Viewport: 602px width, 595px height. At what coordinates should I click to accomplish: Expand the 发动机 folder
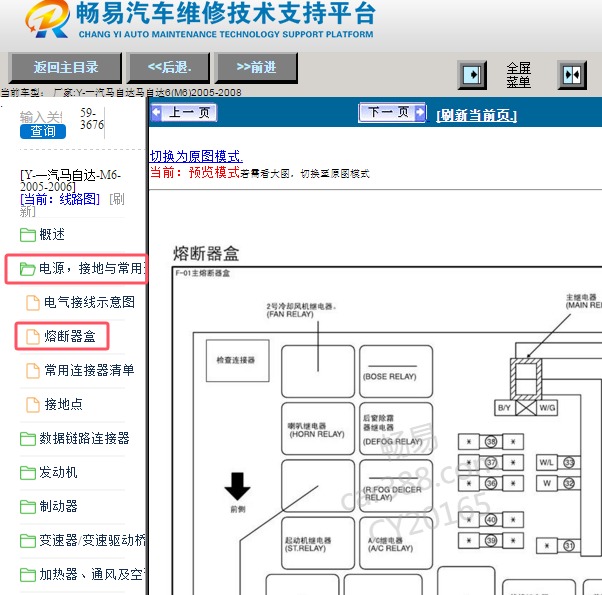pos(58,472)
